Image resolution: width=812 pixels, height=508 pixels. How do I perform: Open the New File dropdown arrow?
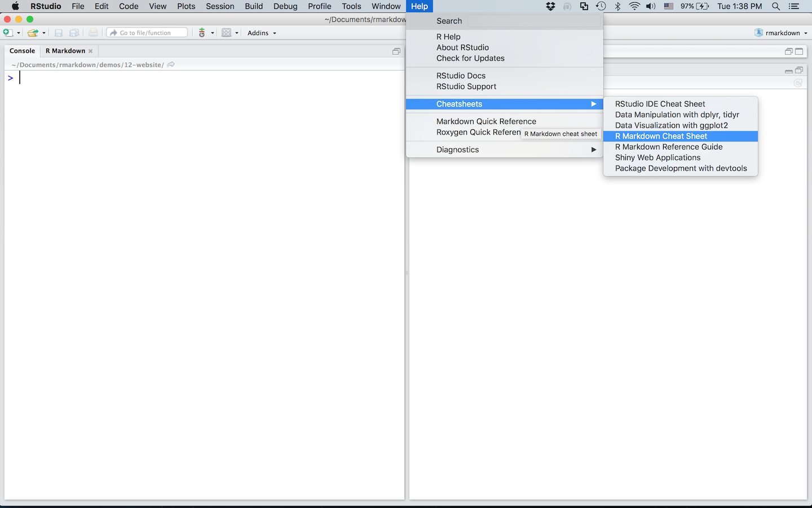(19, 33)
